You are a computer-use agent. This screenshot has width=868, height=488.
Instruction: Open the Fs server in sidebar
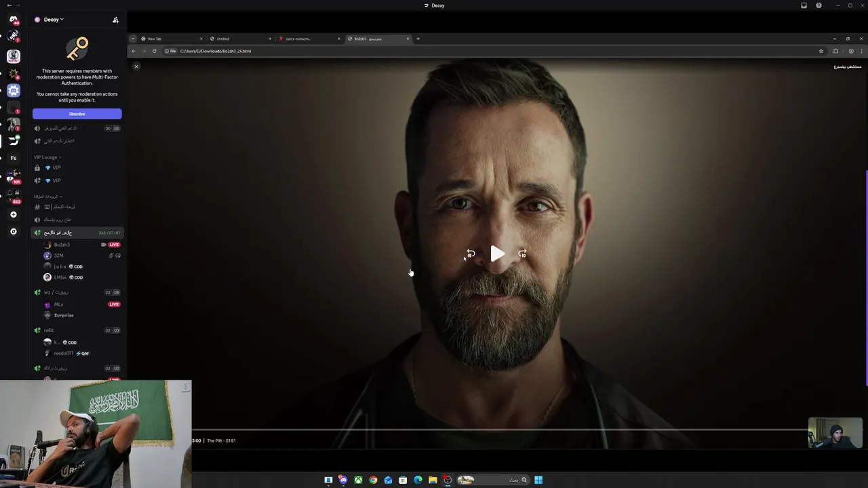pyautogui.click(x=14, y=158)
